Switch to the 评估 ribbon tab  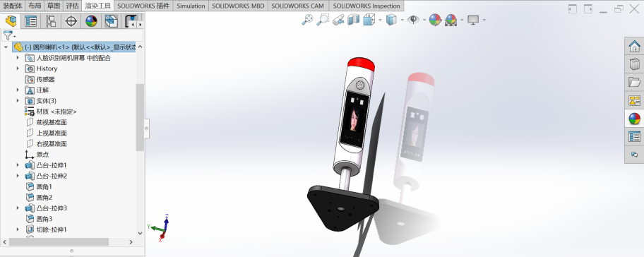(x=72, y=6)
